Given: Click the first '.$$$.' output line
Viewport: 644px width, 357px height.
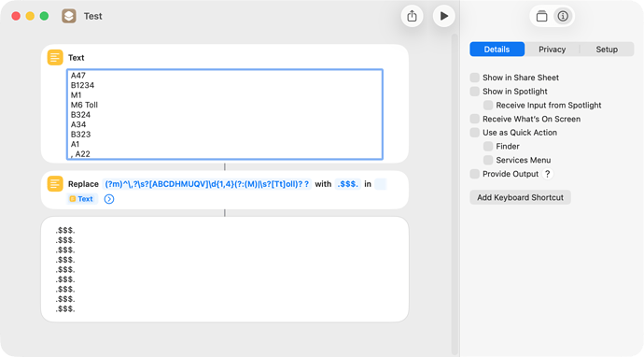Looking at the screenshot, I should (65, 230).
